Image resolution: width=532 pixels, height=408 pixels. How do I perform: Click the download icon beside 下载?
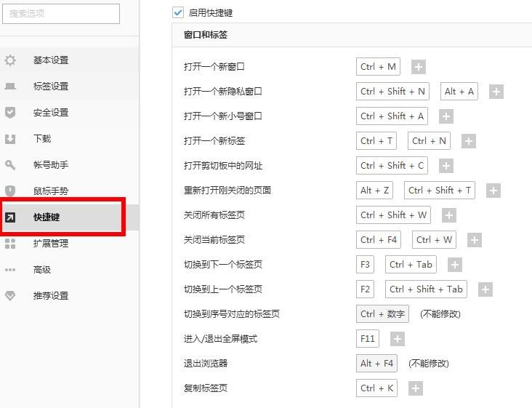(x=10, y=139)
